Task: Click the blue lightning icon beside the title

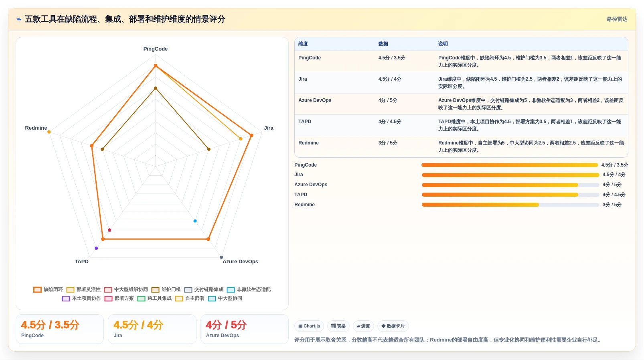Action: [x=18, y=19]
